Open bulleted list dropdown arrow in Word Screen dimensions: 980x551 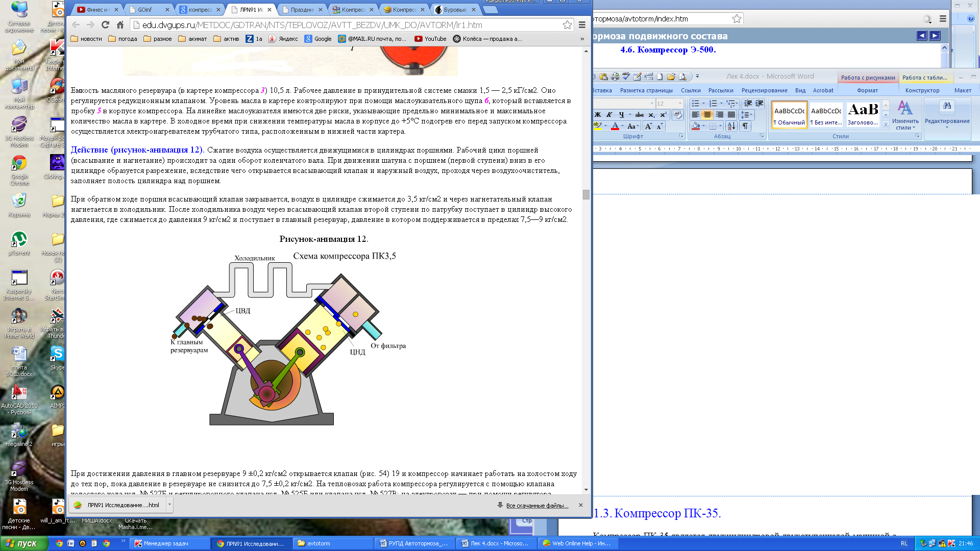tap(703, 104)
